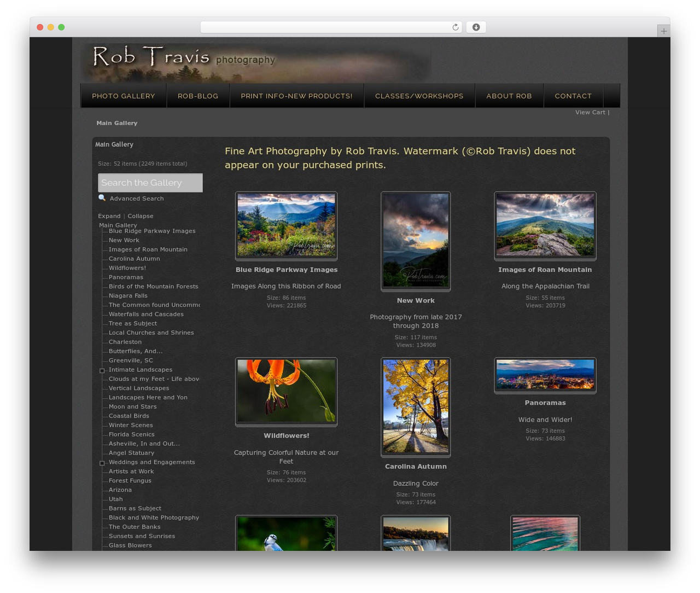Select Florida Scenics in sidebar tree
The image size is (700, 593).
(x=132, y=434)
